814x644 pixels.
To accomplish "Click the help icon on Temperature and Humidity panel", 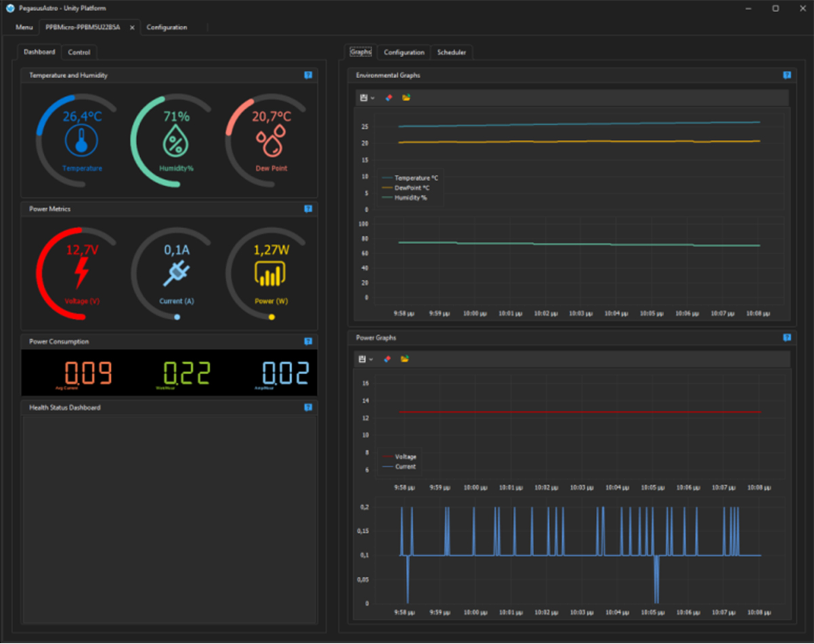I will tap(309, 75).
